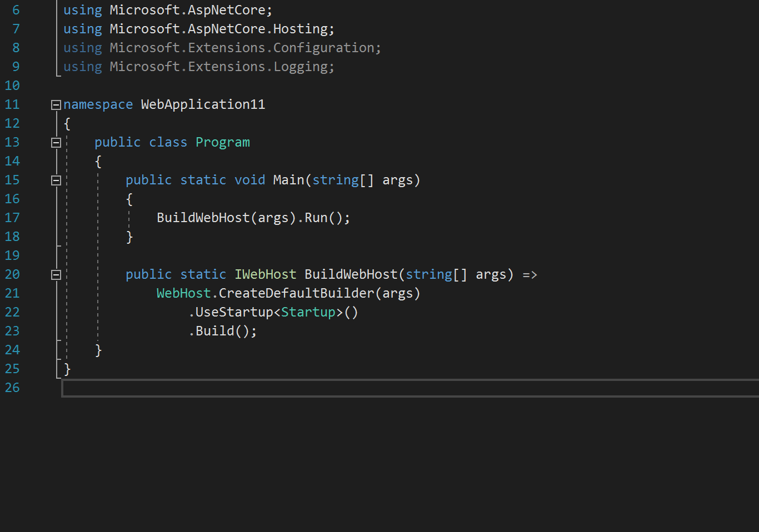Image resolution: width=759 pixels, height=532 pixels.
Task: Collapse the BuildWebHost method body
Action: coord(55,274)
